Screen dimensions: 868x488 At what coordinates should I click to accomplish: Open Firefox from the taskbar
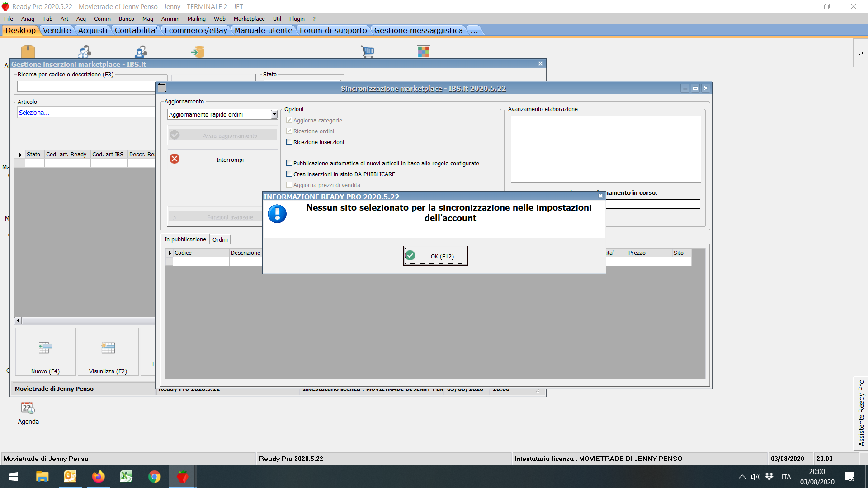click(98, 477)
